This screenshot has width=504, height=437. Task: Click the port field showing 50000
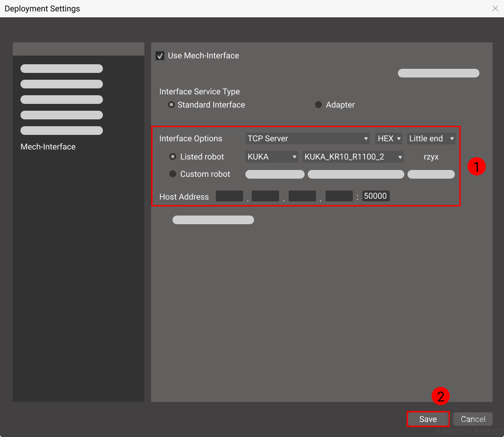click(x=376, y=196)
